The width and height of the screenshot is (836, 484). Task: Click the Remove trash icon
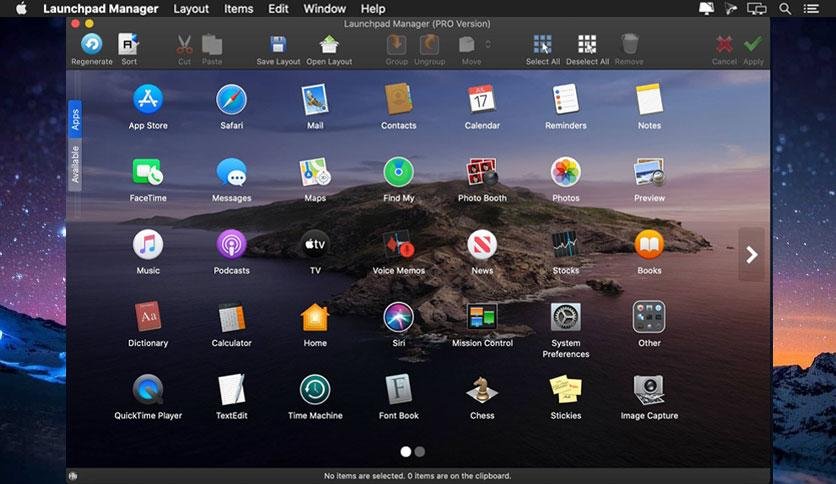point(629,44)
